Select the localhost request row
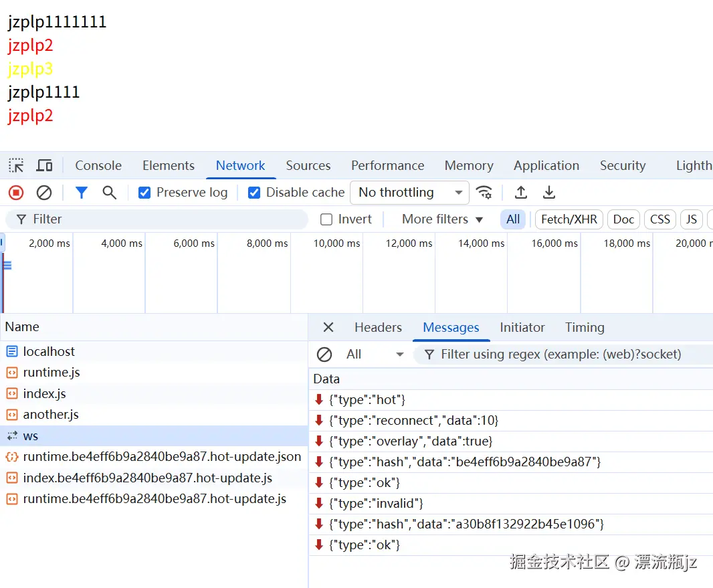Screen dimensions: 713x588 [154, 351]
